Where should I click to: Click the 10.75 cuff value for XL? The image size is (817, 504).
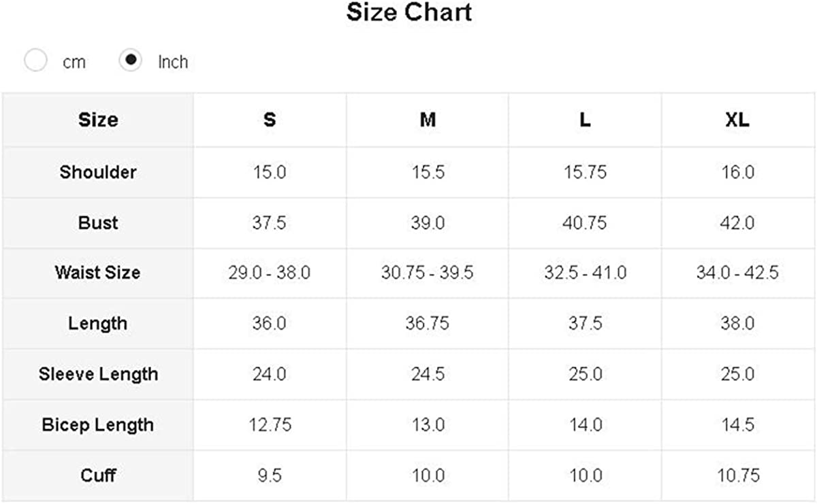(737, 475)
